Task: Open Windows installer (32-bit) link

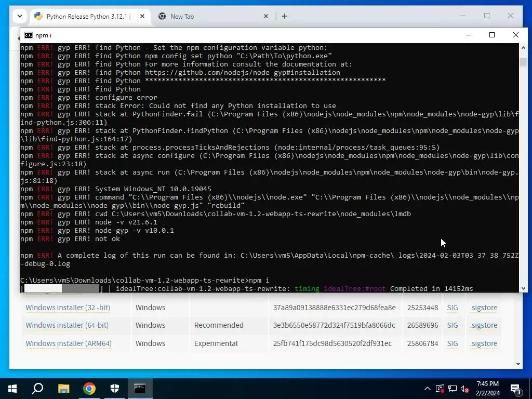Action: 68,308
